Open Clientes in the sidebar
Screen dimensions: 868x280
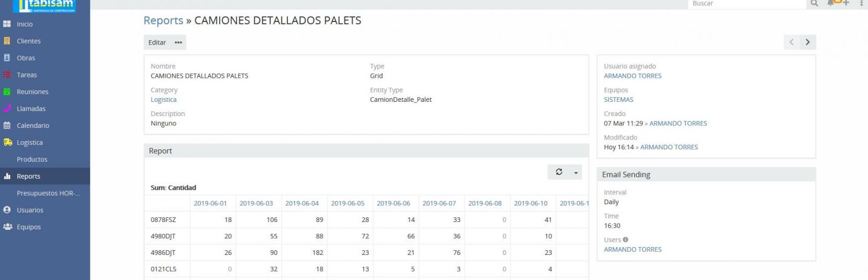28,41
